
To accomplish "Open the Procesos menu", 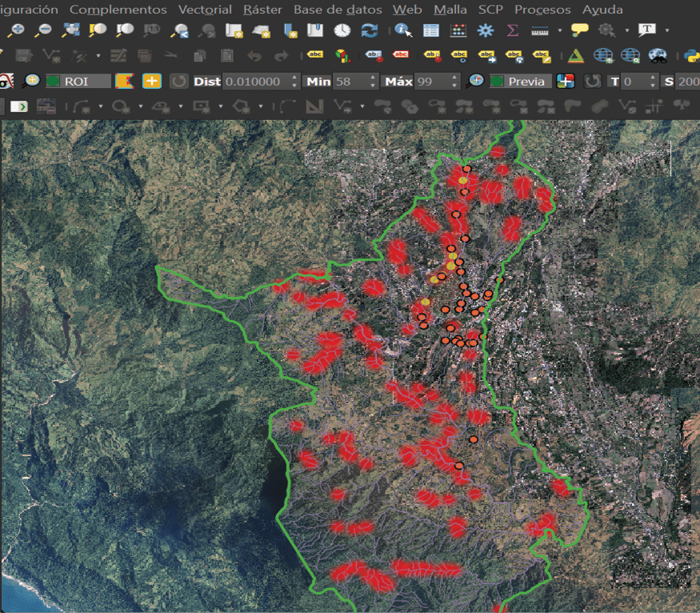I will pyautogui.click(x=542, y=10).
